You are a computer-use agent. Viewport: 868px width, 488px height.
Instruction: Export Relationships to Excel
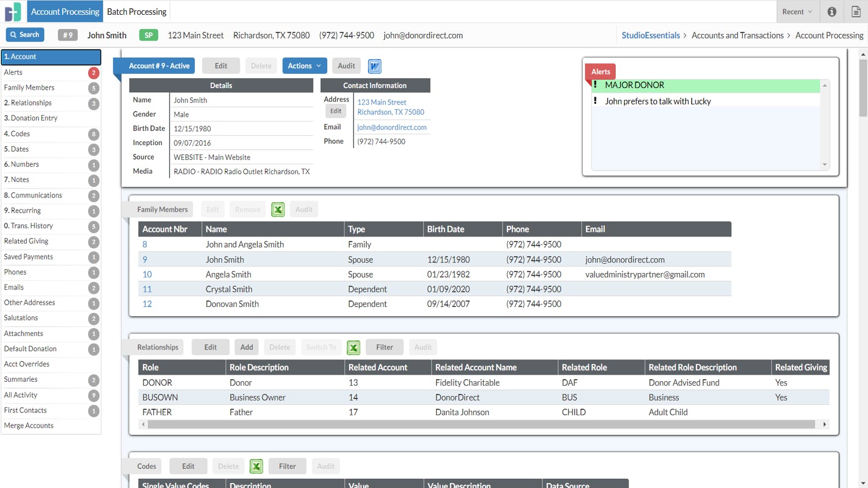[354, 347]
